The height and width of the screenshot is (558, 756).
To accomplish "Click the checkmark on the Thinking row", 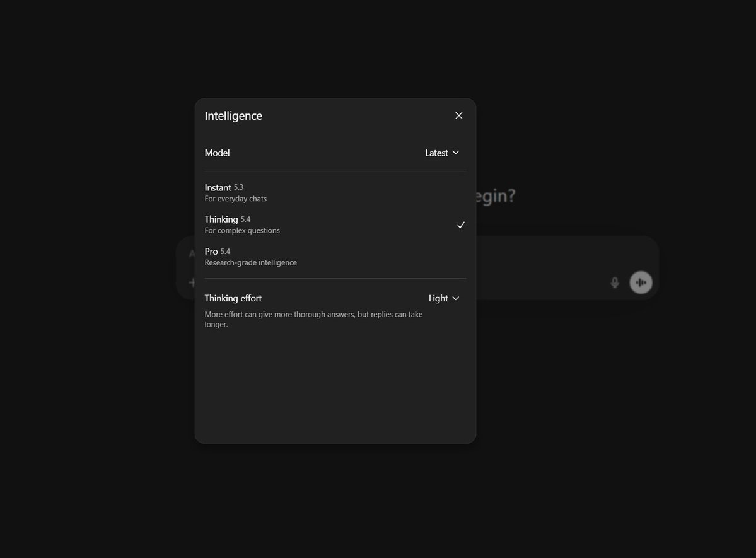I will coord(461,224).
